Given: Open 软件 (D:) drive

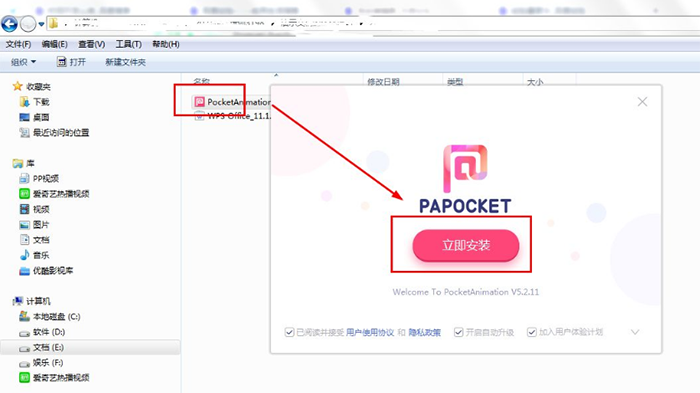Looking at the screenshot, I should pyautogui.click(x=42, y=332).
